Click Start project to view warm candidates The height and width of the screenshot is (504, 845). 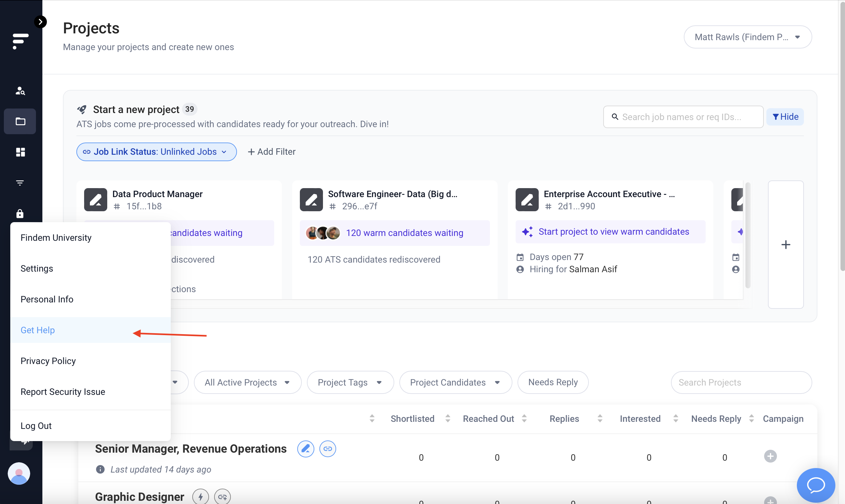(610, 232)
